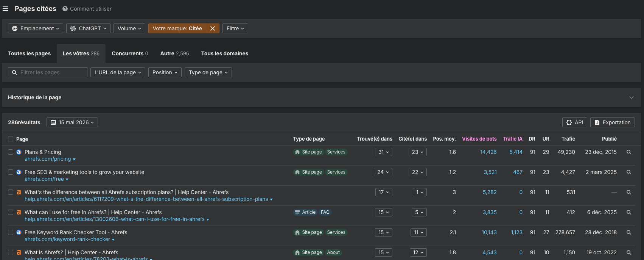Click the calendar icon beside 15 mai 2026

pos(53,122)
